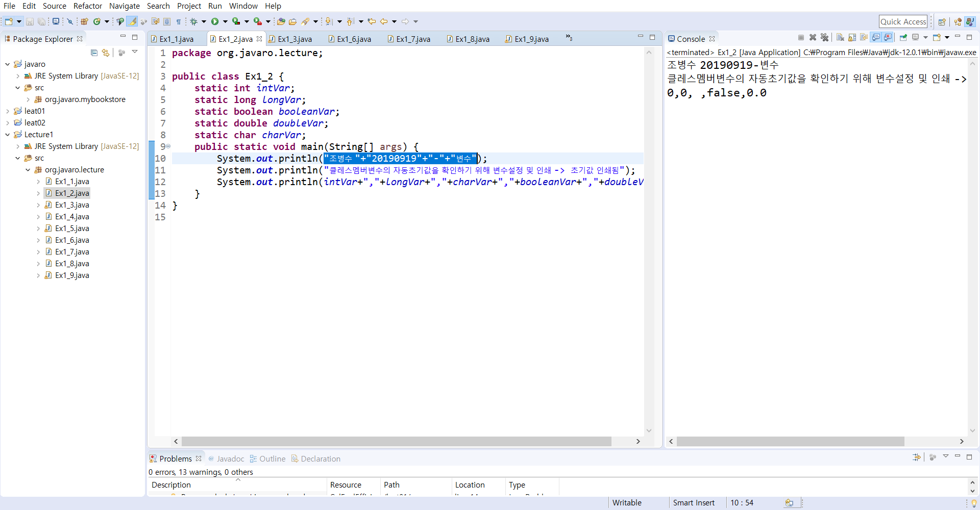Switch to the Javadoc tab
Viewport: 980px width, 510px height.
click(226, 459)
